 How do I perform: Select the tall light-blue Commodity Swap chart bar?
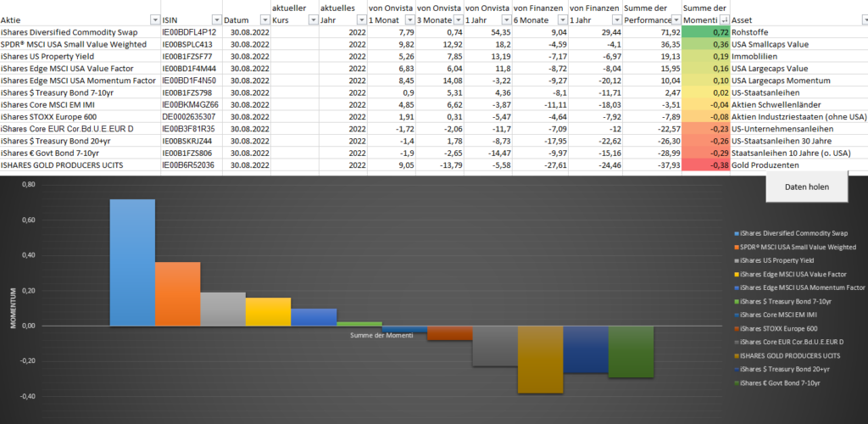pos(132,262)
